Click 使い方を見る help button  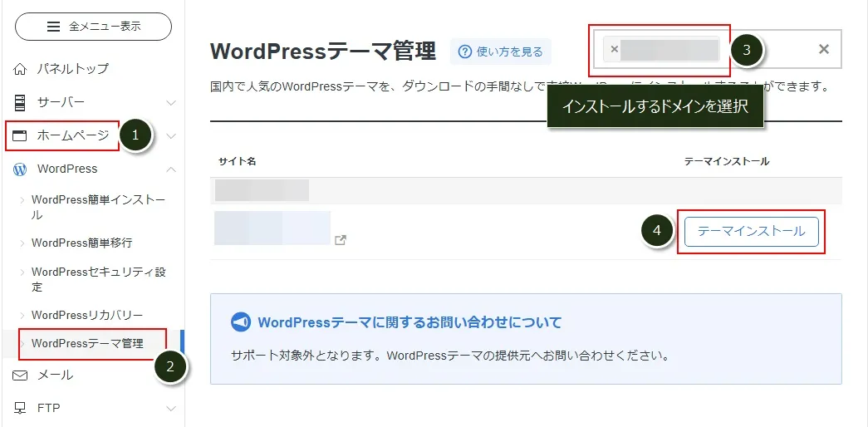point(500,52)
